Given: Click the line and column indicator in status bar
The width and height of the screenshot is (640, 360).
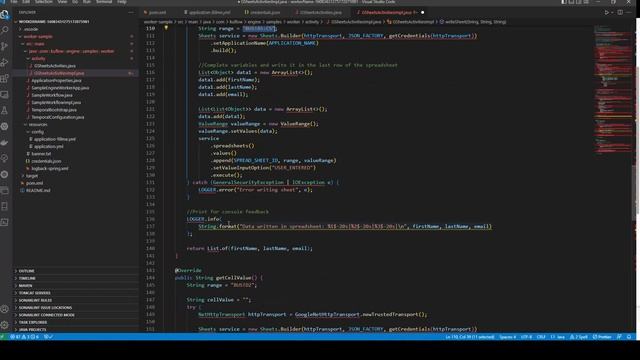Looking at the screenshot, I should click(x=470, y=337).
